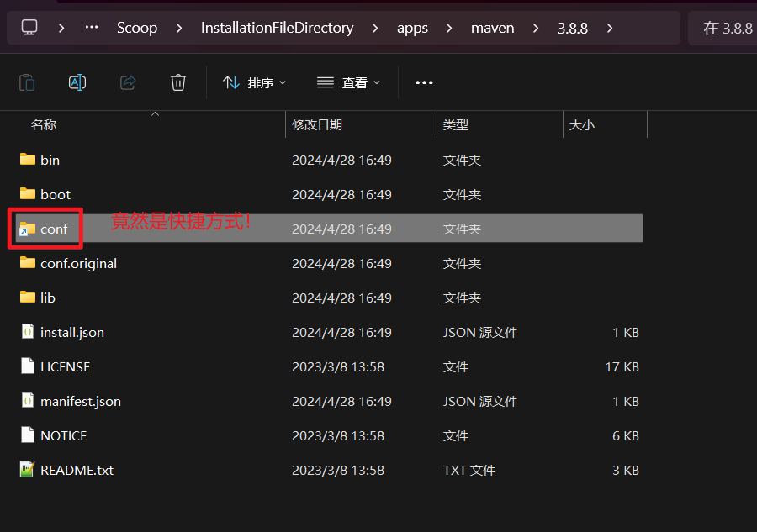Screen dimensions: 757x532
Task: Sort by the 名称 column header
Action: (x=44, y=124)
